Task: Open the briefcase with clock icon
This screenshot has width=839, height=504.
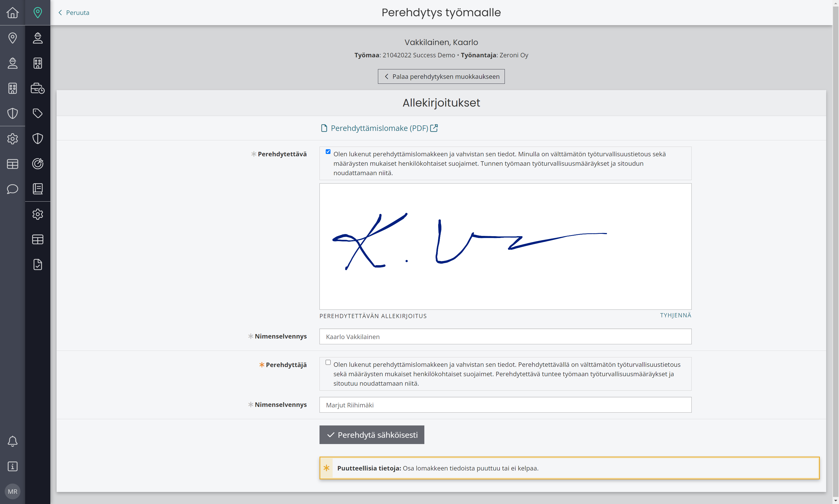Action: pos(38,88)
